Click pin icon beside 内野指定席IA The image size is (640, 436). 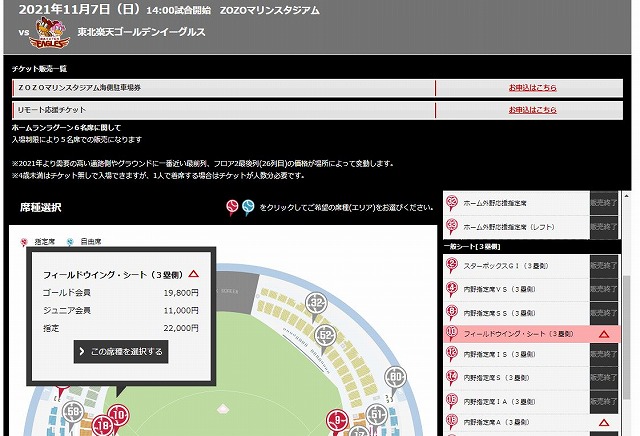451,401
